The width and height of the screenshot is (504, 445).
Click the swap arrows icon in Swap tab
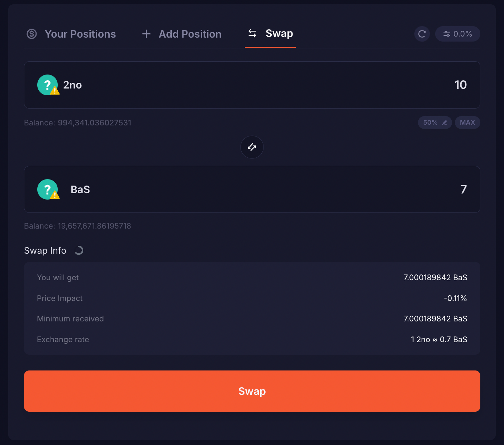(252, 33)
